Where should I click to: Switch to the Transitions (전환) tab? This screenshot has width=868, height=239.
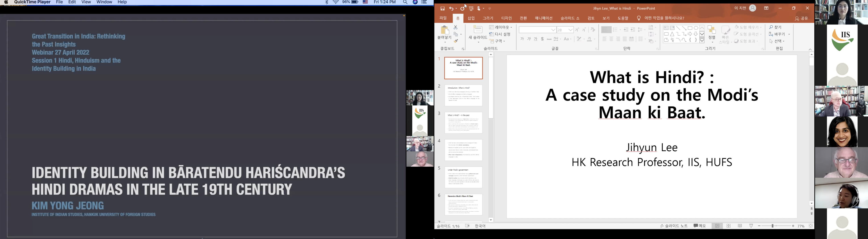(523, 18)
